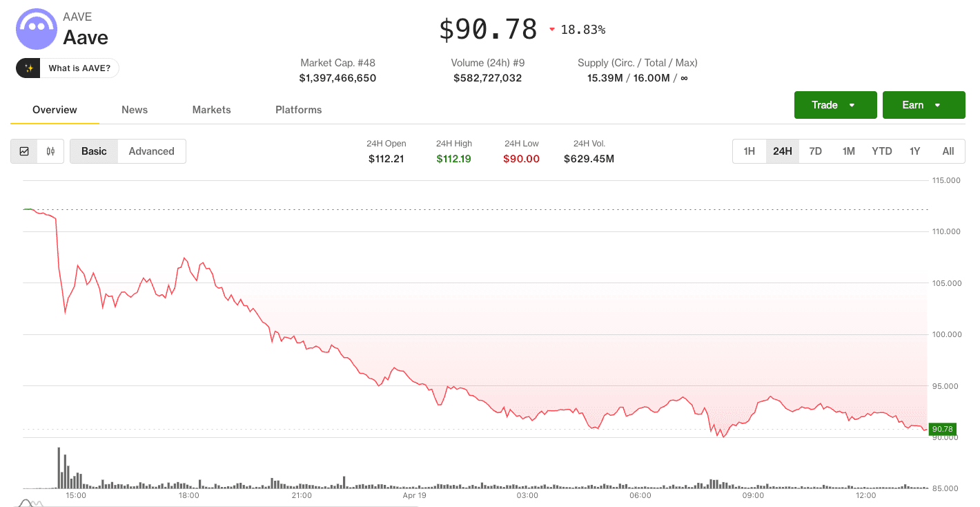
Task: Select Basic chart mode
Action: tap(94, 151)
